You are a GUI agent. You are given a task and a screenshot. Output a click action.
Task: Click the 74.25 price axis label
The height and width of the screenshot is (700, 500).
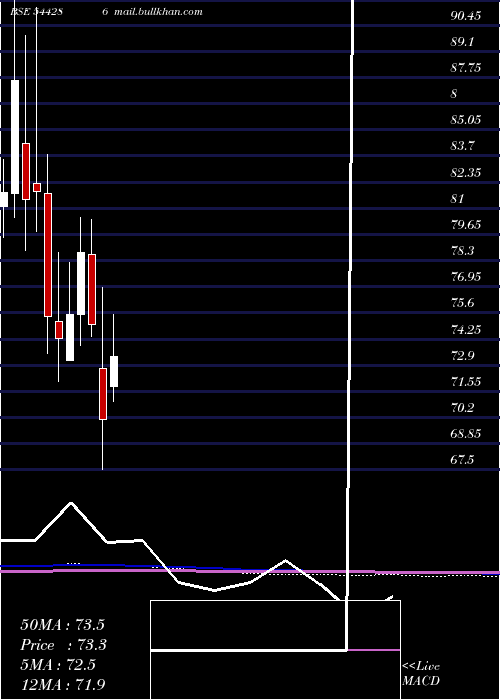tap(466, 330)
